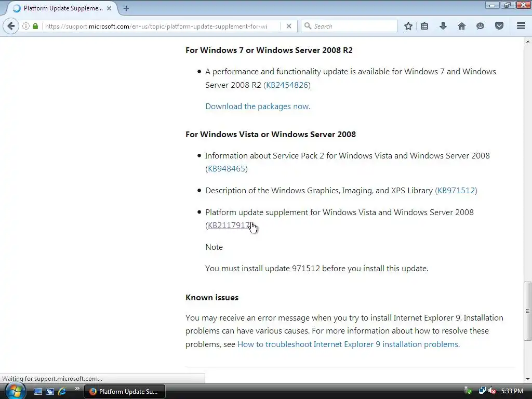The width and height of the screenshot is (532, 399).
Task: Open the KB2117917 link
Action: pos(229,225)
